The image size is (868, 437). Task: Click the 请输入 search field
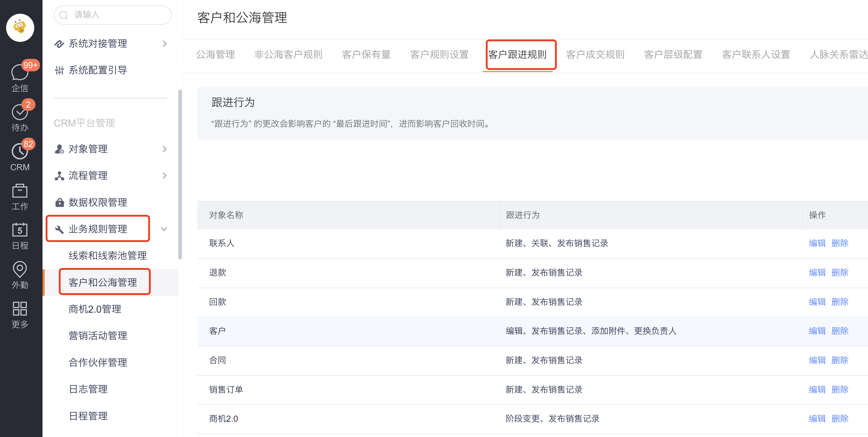click(113, 15)
